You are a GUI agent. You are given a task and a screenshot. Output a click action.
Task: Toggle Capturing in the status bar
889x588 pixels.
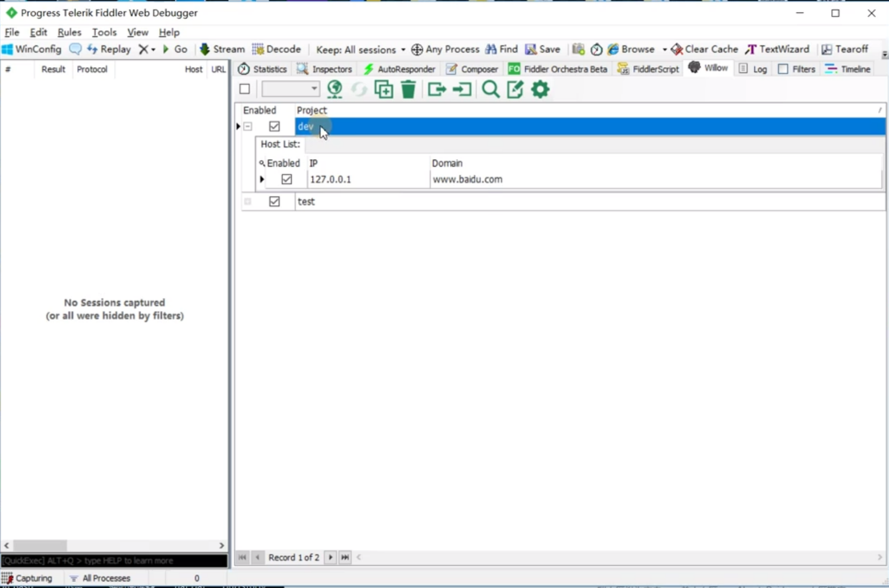click(x=27, y=578)
